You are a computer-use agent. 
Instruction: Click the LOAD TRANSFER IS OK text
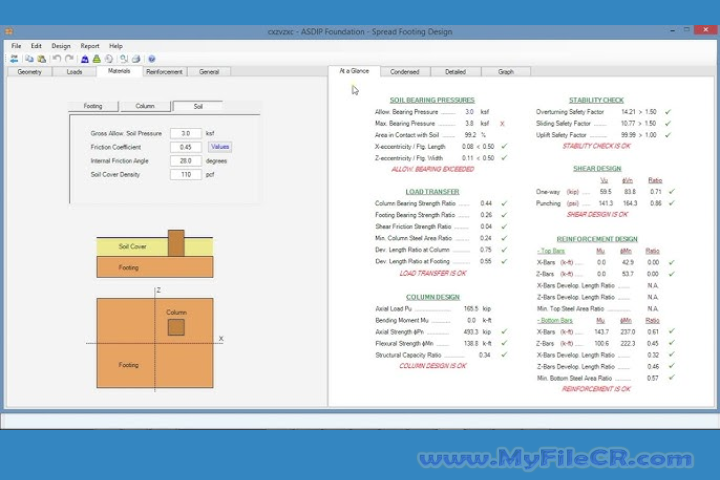[433, 273]
